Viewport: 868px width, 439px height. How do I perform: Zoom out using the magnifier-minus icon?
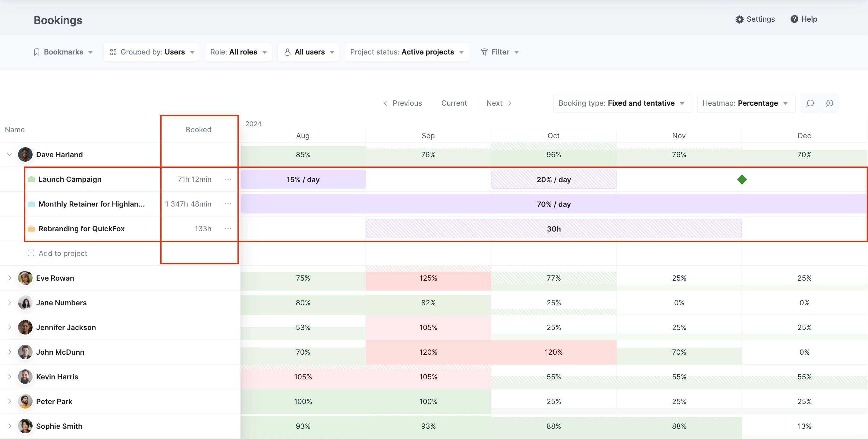coord(810,103)
